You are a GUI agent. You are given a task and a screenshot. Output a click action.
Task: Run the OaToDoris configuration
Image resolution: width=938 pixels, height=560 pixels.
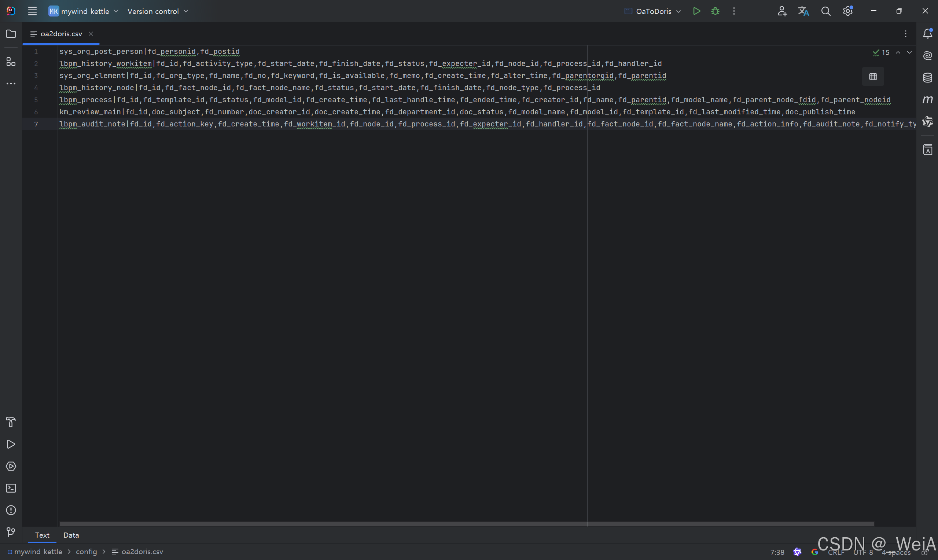click(696, 11)
